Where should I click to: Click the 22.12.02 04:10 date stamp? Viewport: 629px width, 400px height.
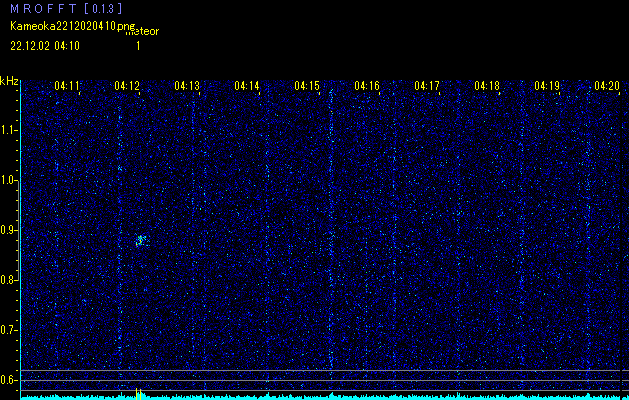pyautogui.click(x=45, y=46)
